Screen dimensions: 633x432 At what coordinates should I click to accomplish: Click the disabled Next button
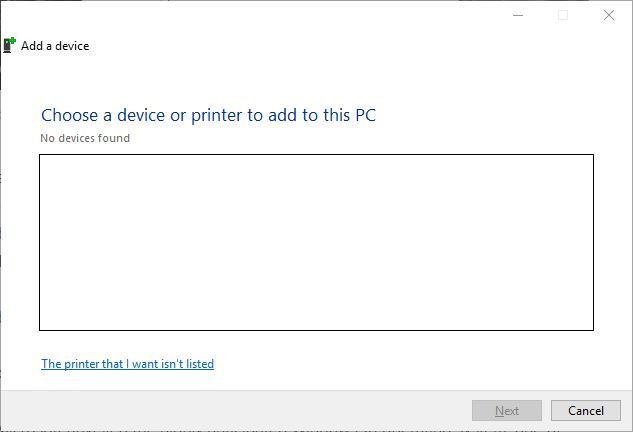(507, 411)
